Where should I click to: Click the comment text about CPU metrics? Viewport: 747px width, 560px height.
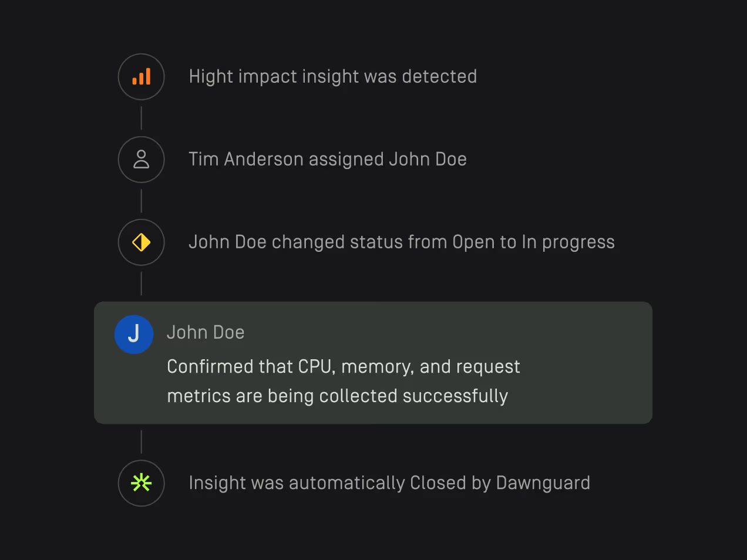pos(344,381)
